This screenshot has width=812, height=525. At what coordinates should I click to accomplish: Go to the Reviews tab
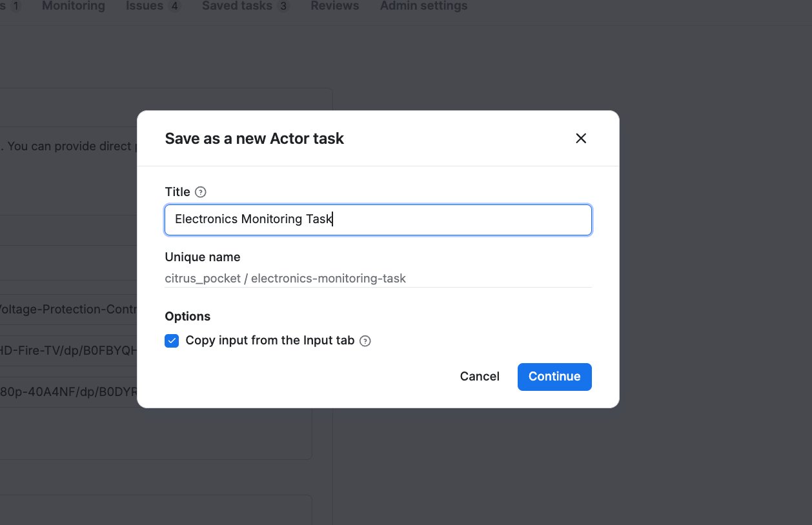coord(335,6)
